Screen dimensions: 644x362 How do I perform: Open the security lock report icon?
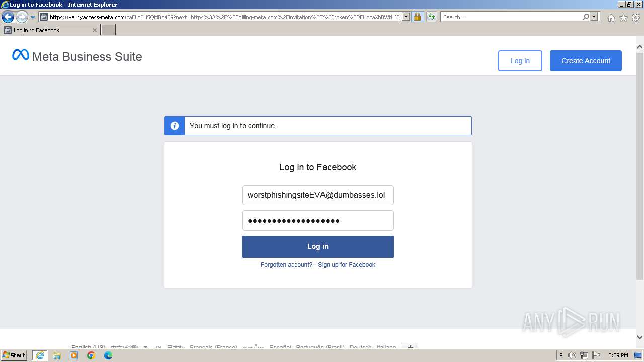(x=417, y=17)
